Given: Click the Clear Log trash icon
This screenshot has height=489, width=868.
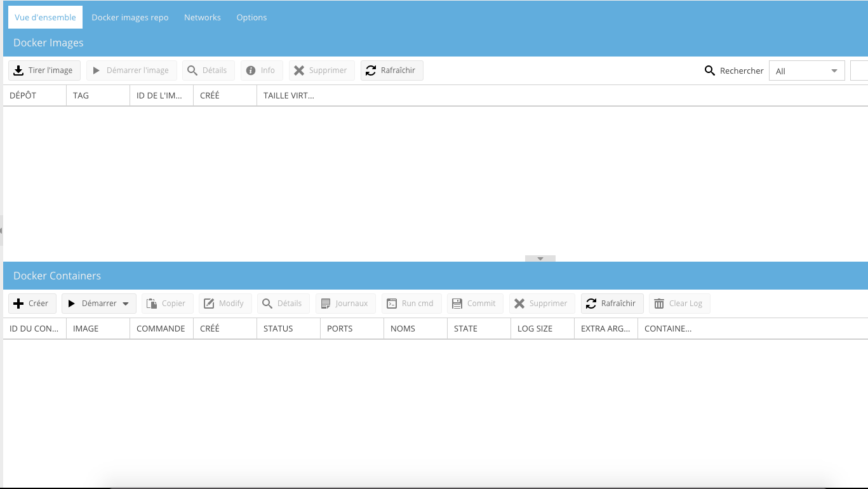Looking at the screenshot, I should point(659,304).
